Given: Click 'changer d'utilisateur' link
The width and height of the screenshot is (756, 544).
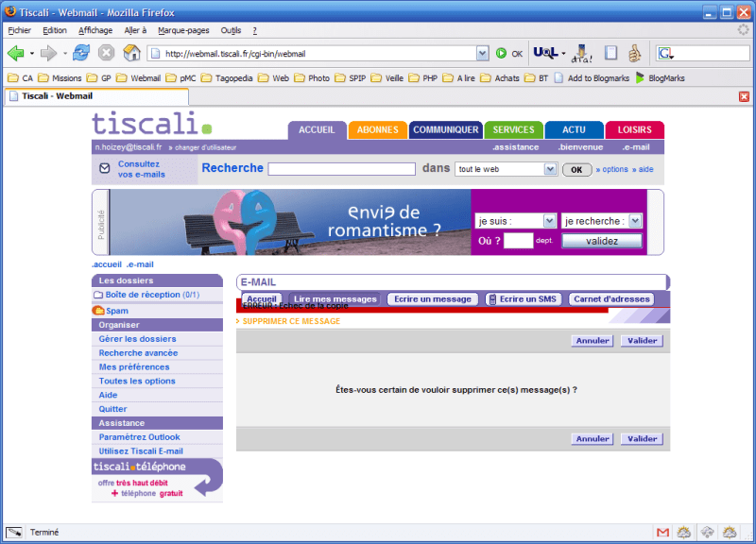Looking at the screenshot, I should 203,147.
